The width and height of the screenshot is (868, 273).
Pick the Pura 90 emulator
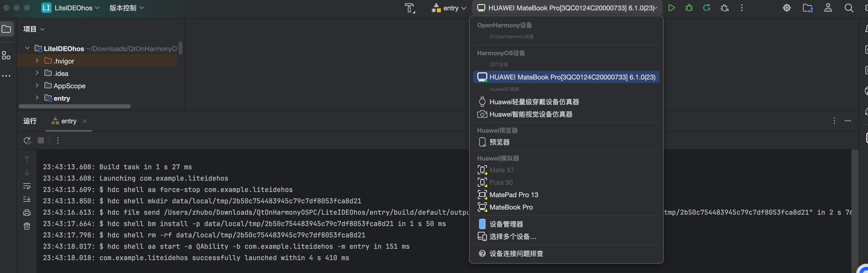pyautogui.click(x=566, y=183)
